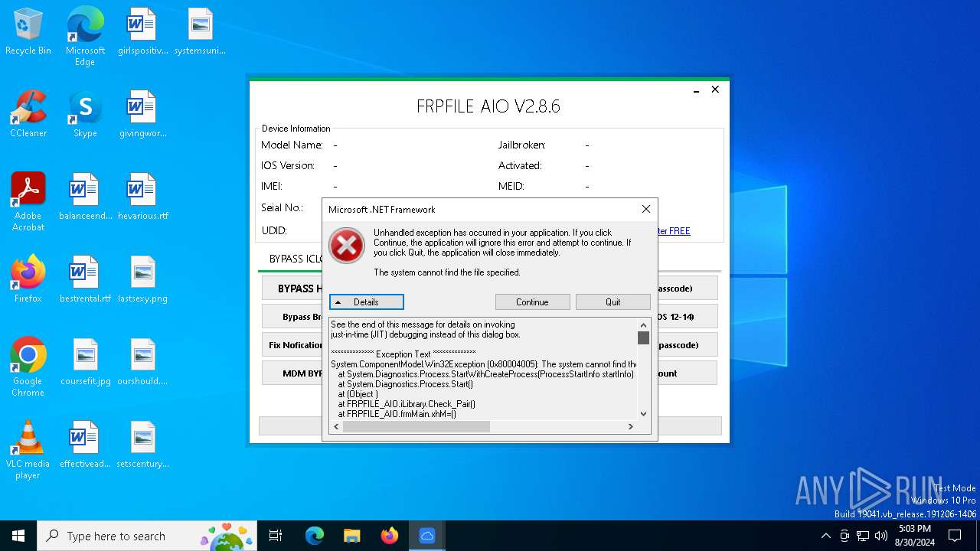Image resolution: width=980 pixels, height=551 pixels.
Task: Click the 'Model Name:' label
Action: 292,145
